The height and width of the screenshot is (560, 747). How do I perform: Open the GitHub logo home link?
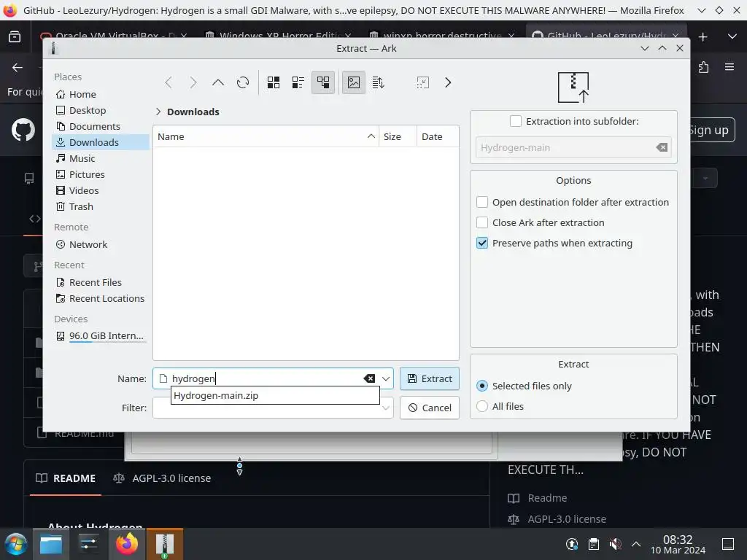click(x=23, y=130)
